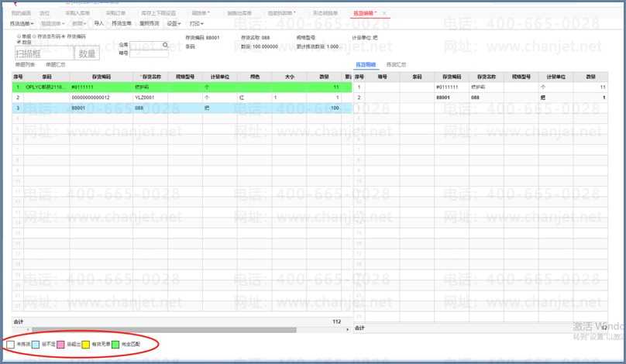Click the 重新拣货 button
The image size is (626, 364).
[149, 23]
